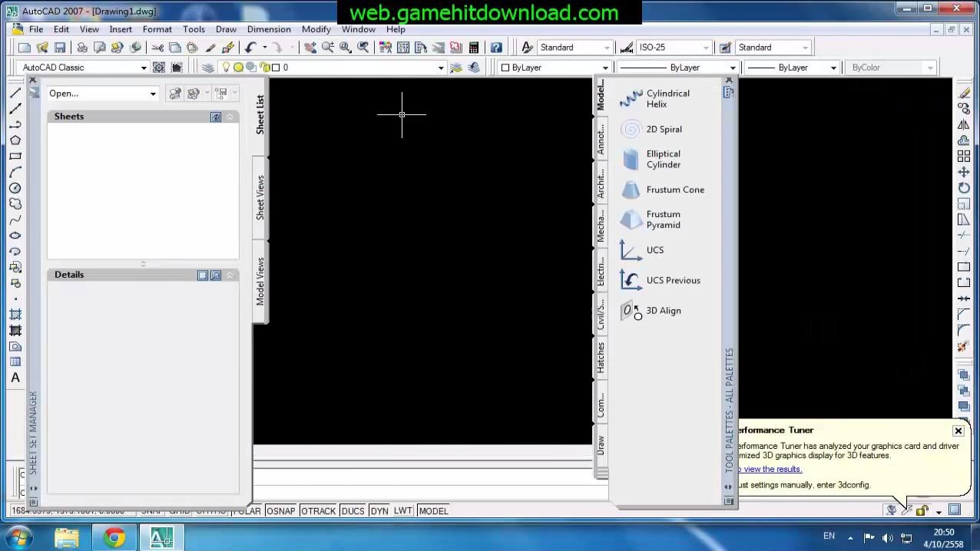Viewport: 980px width, 551px height.
Task: Open the Sheet Set Open... dropdown
Action: click(153, 94)
